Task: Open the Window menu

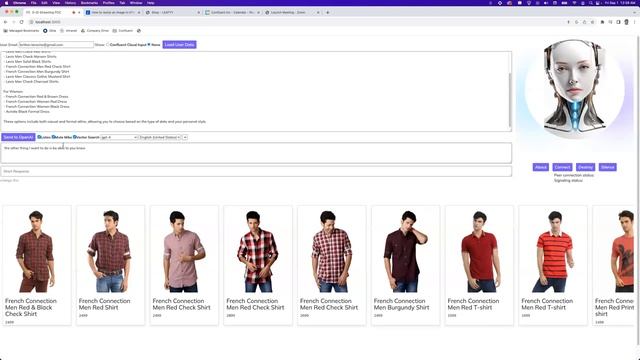Action: pos(136,3)
